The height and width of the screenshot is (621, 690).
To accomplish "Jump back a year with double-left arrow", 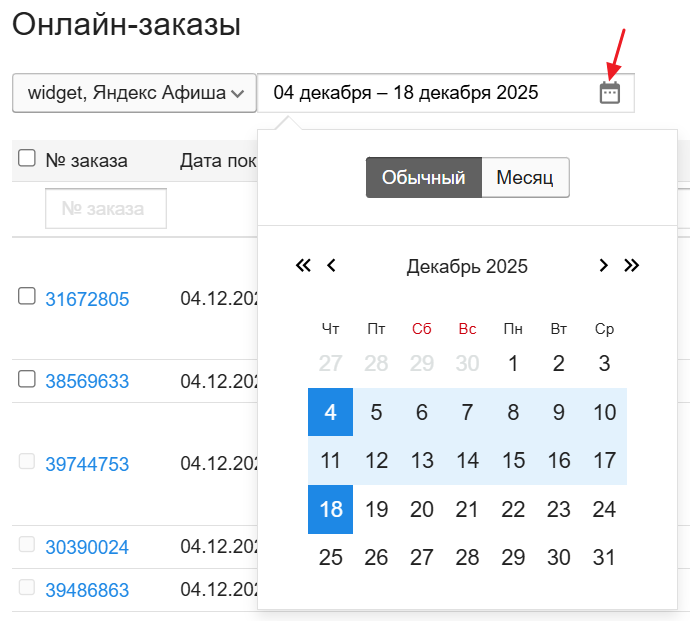I will coord(304,265).
